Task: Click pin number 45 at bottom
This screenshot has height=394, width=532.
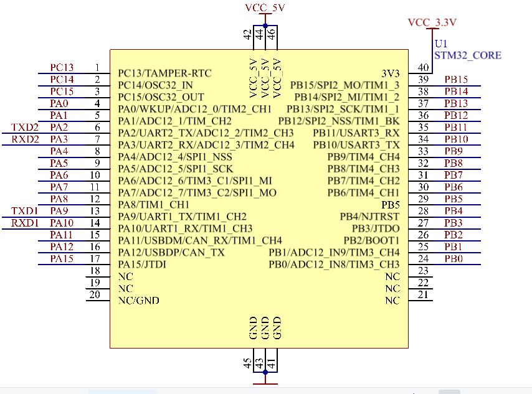Action: (x=248, y=364)
